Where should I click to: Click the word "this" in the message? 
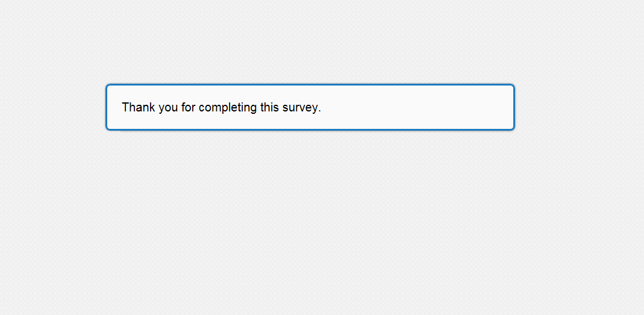270,108
